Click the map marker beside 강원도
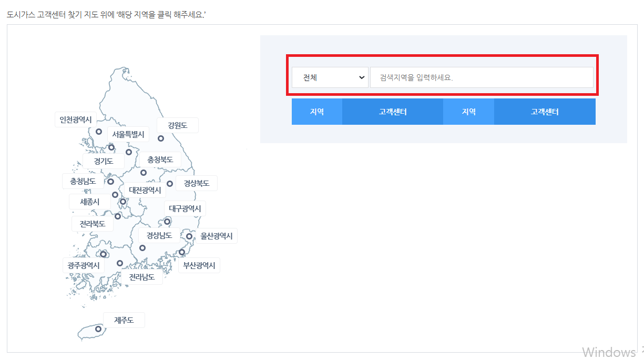 tap(160, 138)
